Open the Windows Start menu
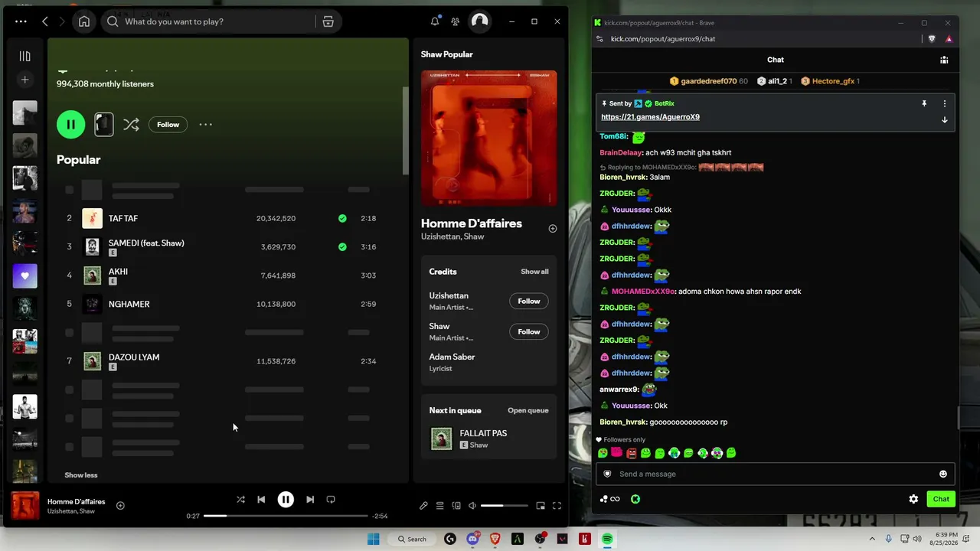980x551 pixels. [374, 540]
